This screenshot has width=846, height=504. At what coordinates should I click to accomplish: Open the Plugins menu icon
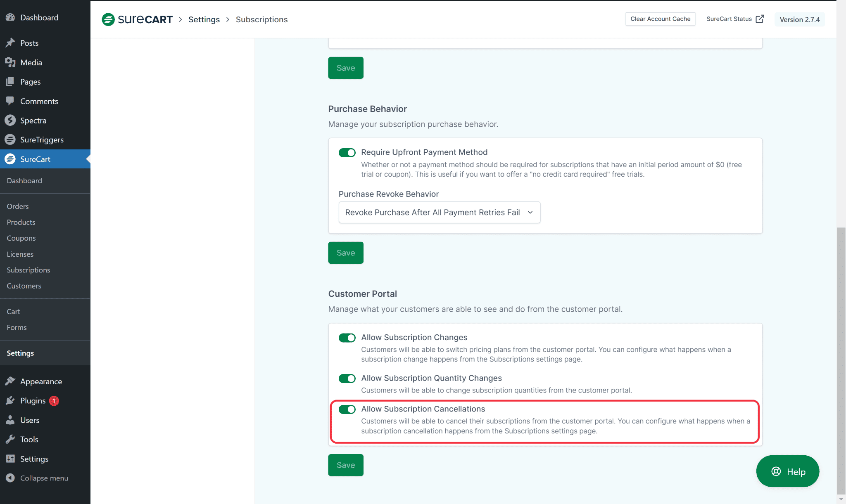pyautogui.click(x=10, y=401)
